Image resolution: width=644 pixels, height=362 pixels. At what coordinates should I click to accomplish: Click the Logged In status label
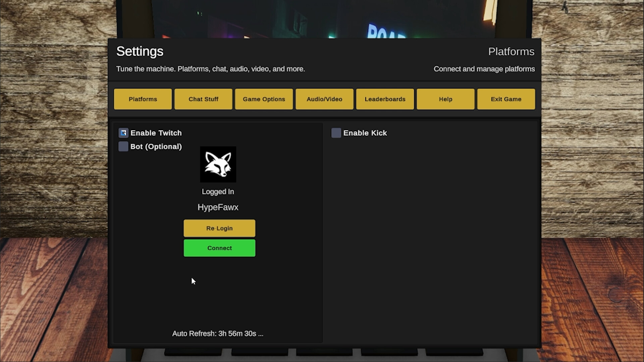(x=218, y=192)
